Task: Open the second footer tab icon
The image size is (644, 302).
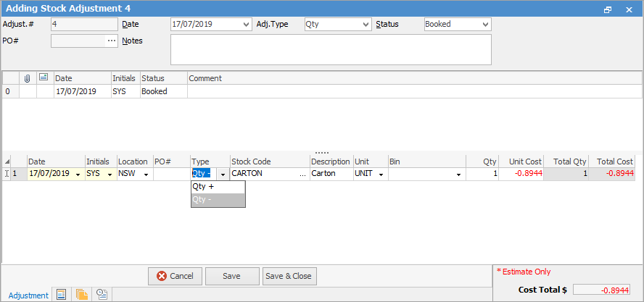Action: pos(62,294)
